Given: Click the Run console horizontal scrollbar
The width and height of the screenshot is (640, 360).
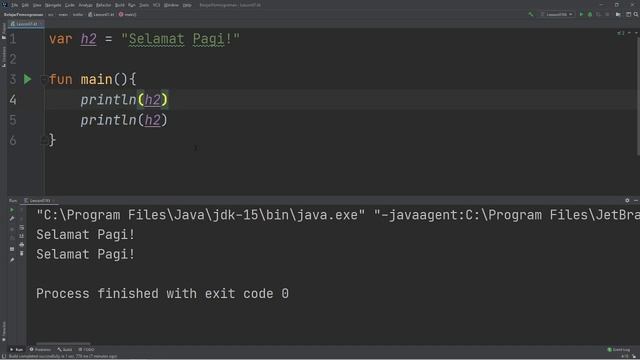Looking at the screenshot, I should coord(63,344).
